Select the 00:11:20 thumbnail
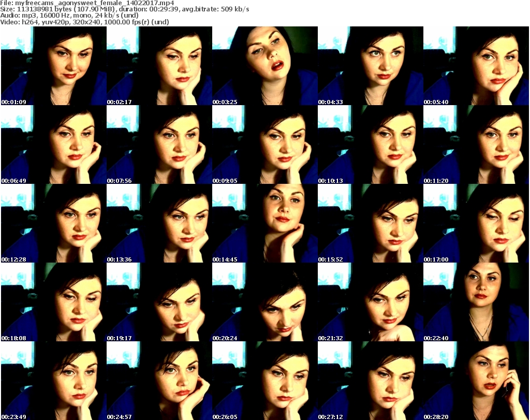 coord(476,144)
